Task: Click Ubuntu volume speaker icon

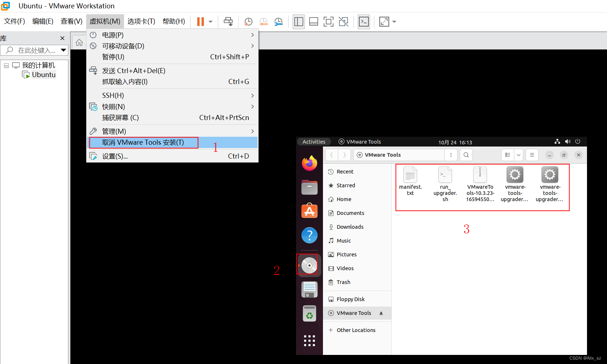Action: click(567, 141)
